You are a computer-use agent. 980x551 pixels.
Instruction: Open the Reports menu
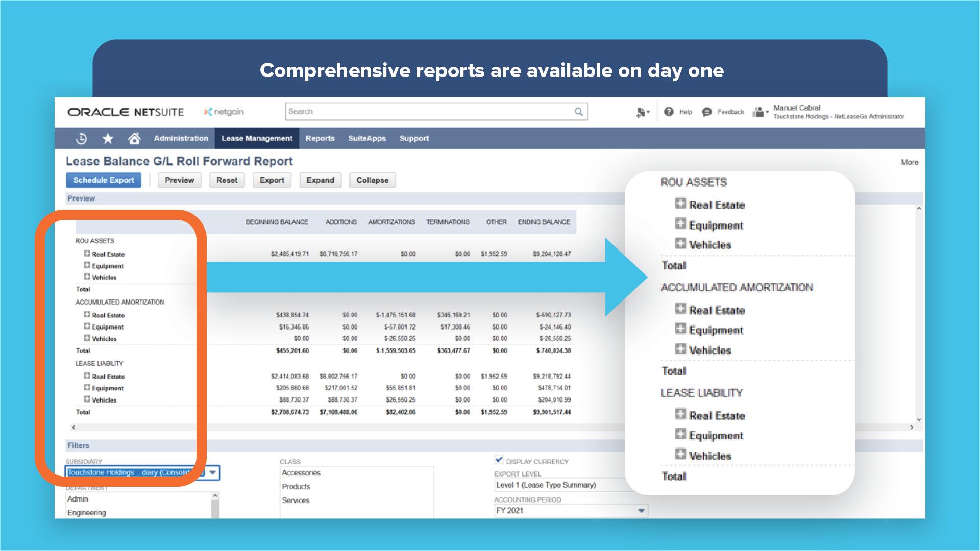(320, 139)
